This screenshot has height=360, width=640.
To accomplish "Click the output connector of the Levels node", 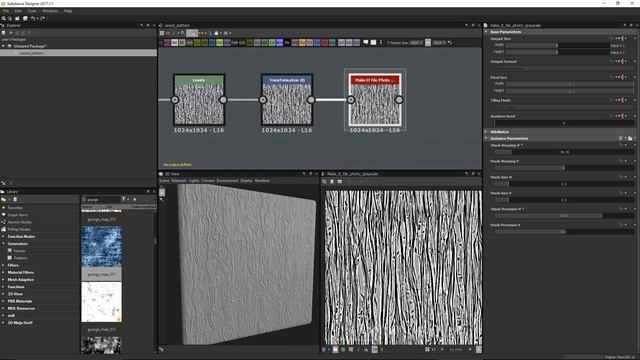I will tap(223, 100).
